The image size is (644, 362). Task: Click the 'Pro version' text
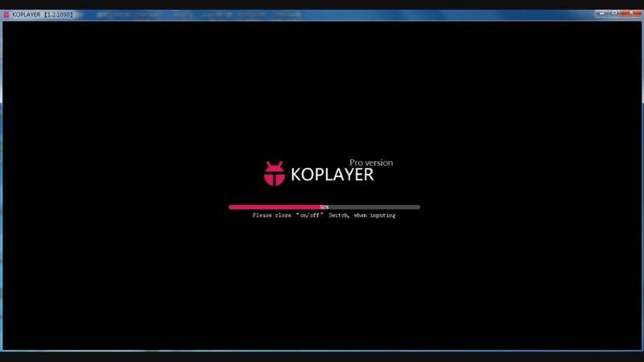coord(371,162)
